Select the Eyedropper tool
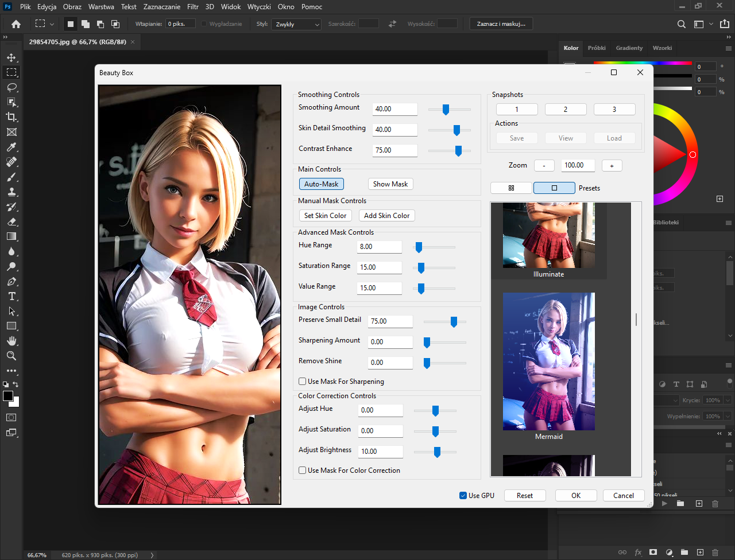The width and height of the screenshot is (735, 560). [11, 147]
